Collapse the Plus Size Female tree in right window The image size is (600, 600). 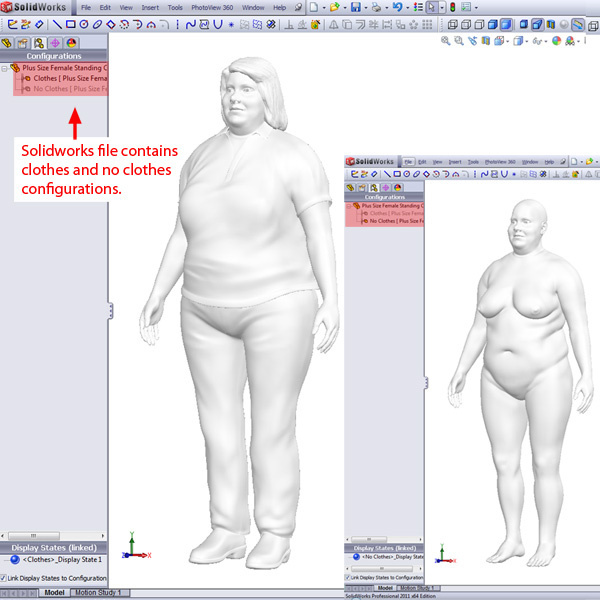349,205
